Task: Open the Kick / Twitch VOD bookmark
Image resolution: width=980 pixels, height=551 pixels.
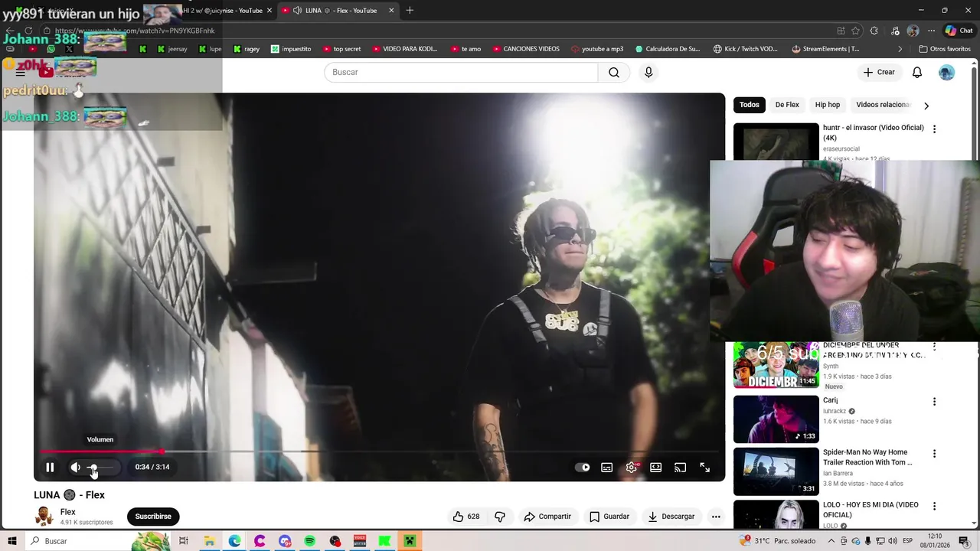Action: tap(745, 49)
